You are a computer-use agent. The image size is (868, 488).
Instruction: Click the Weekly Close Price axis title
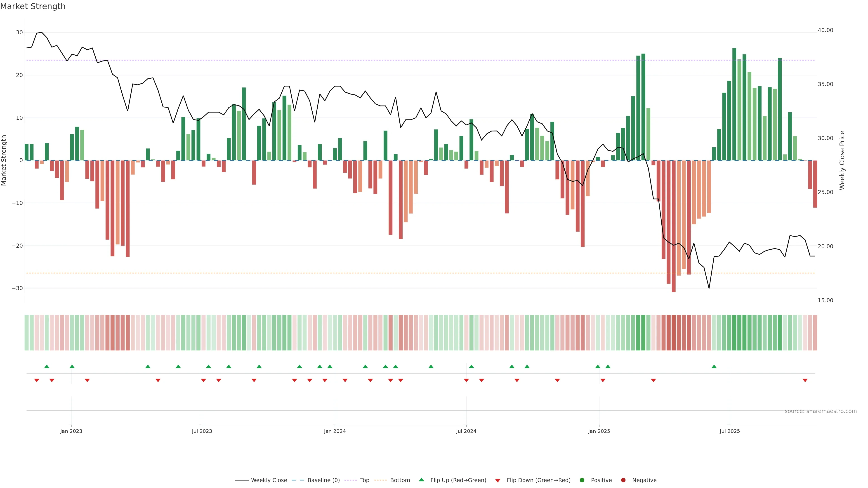842,160
